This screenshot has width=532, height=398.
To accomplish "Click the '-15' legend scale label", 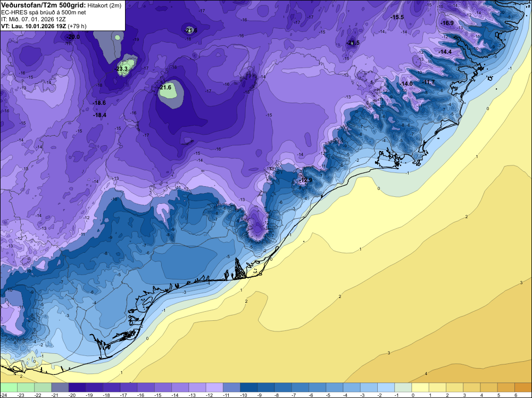I will click(x=159, y=395).
